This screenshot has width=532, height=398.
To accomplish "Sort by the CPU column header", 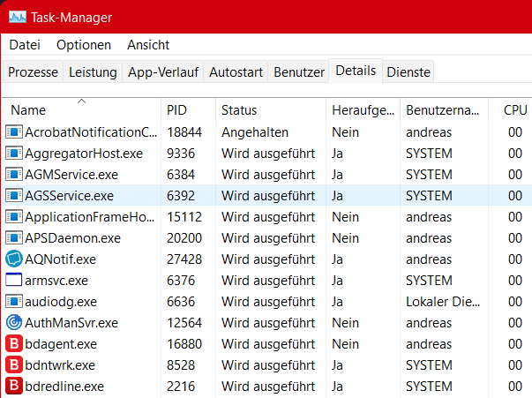I will 514,110.
